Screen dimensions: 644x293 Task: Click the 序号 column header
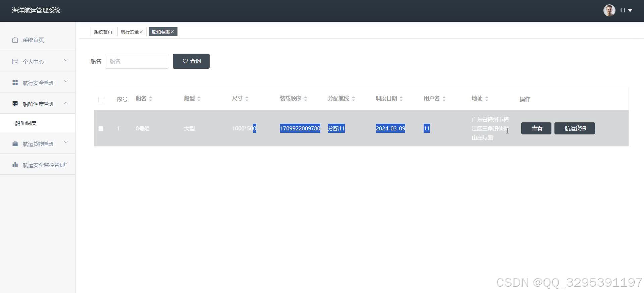122,99
